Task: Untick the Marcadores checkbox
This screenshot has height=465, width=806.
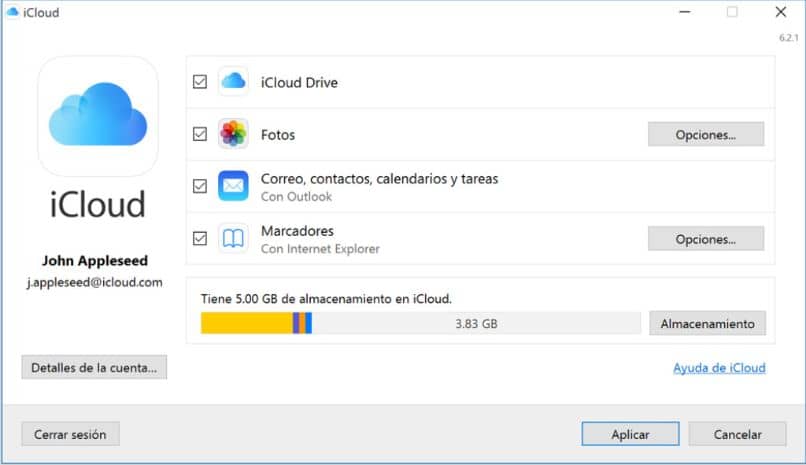Action: [x=200, y=238]
